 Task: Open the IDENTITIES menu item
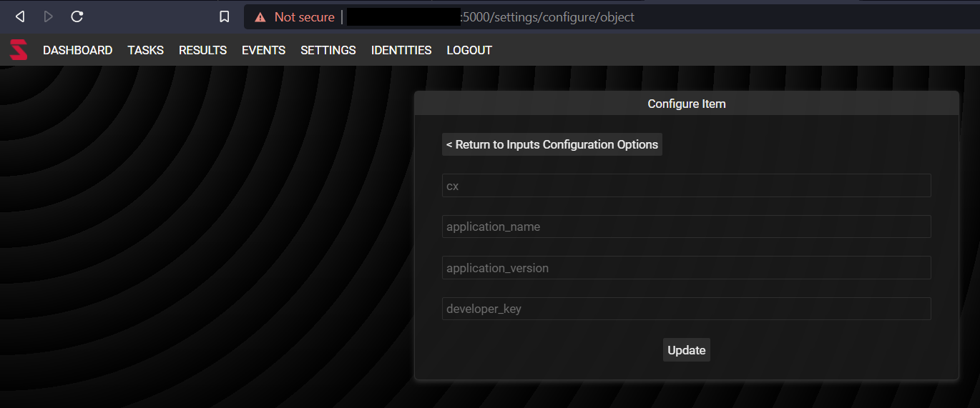point(401,50)
